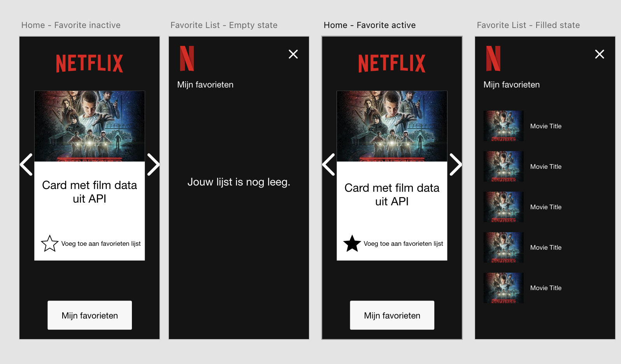This screenshot has width=621, height=364.
Task: Click 'Card met film data uit API' inactive card text
Action: coord(89,192)
